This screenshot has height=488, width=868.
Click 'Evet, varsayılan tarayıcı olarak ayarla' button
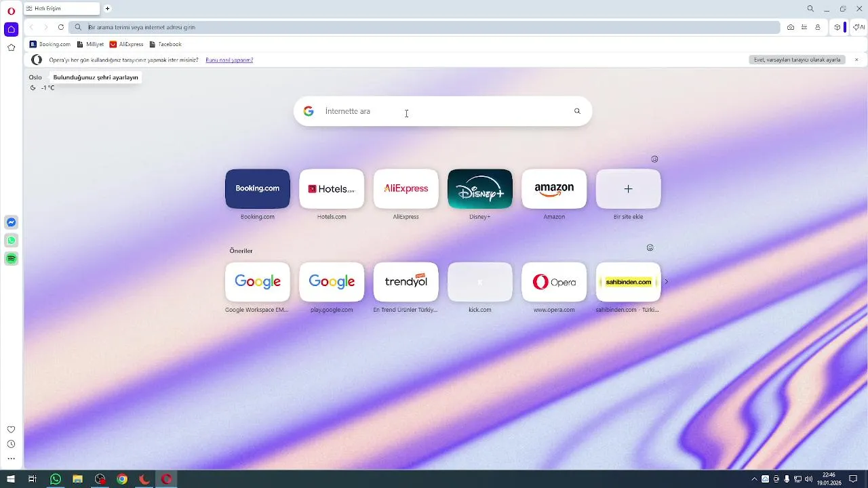(x=797, y=60)
